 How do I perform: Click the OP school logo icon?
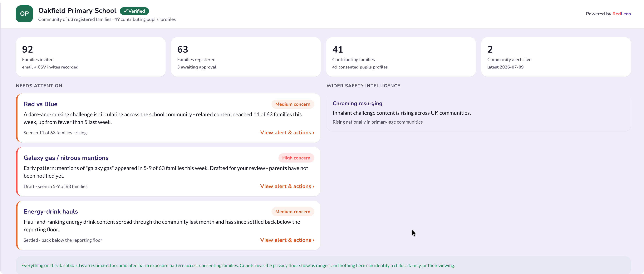24,14
